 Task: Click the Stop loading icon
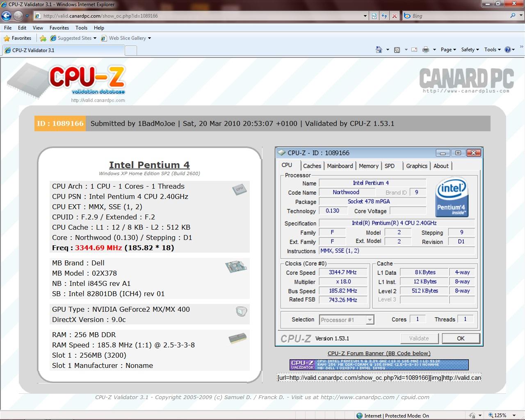pyautogui.click(x=395, y=16)
